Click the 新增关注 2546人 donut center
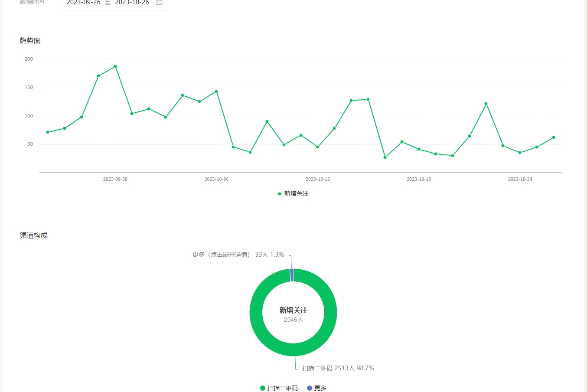The image size is (587, 392). [x=293, y=314]
